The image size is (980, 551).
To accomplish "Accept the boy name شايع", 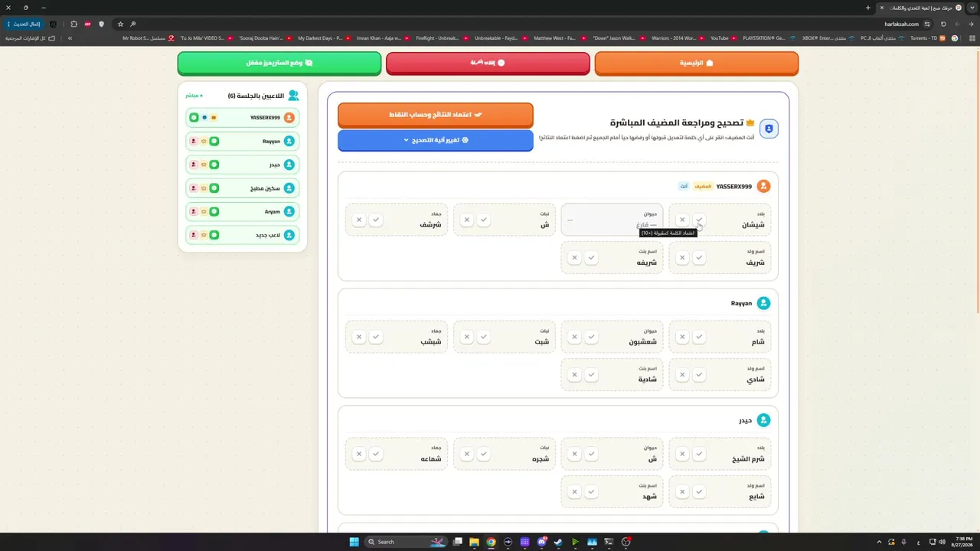I will click(x=699, y=491).
